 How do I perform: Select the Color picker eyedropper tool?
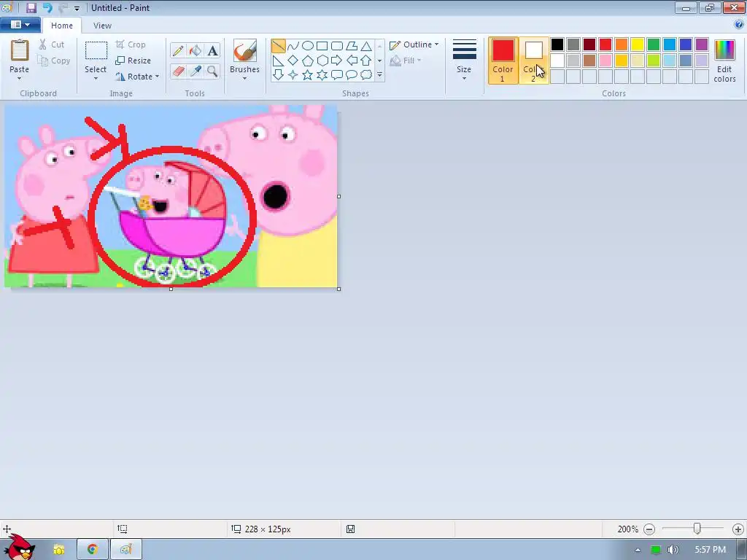196,71
